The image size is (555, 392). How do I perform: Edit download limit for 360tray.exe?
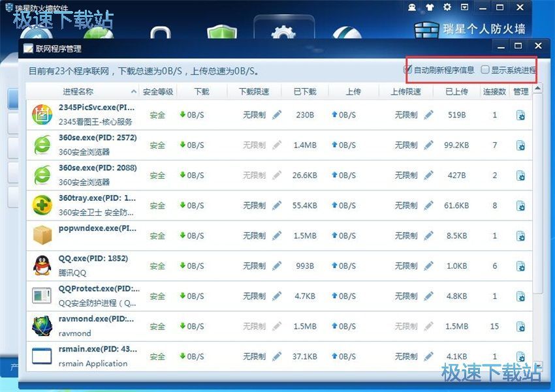pyautogui.click(x=277, y=205)
